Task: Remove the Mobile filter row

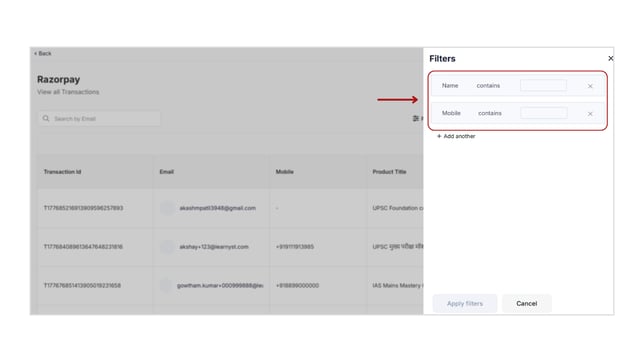Action: pos(590,114)
